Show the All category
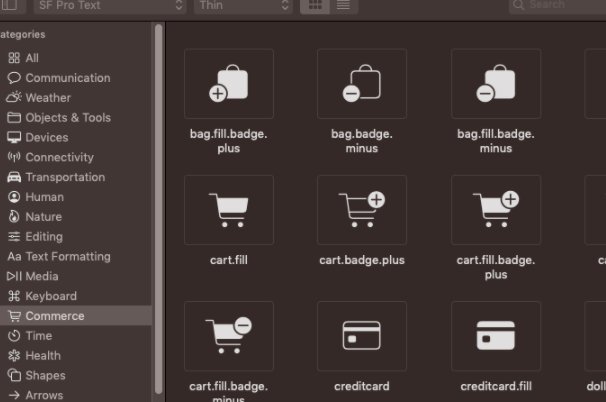Screen dimensions: 606x402 tap(32, 58)
